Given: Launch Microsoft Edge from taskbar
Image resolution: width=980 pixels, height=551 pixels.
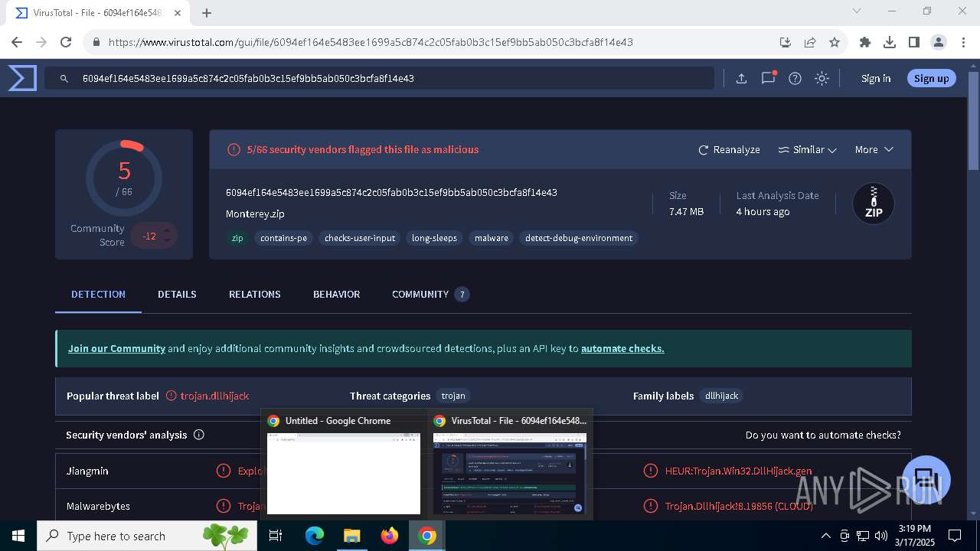Looking at the screenshot, I should click(315, 536).
